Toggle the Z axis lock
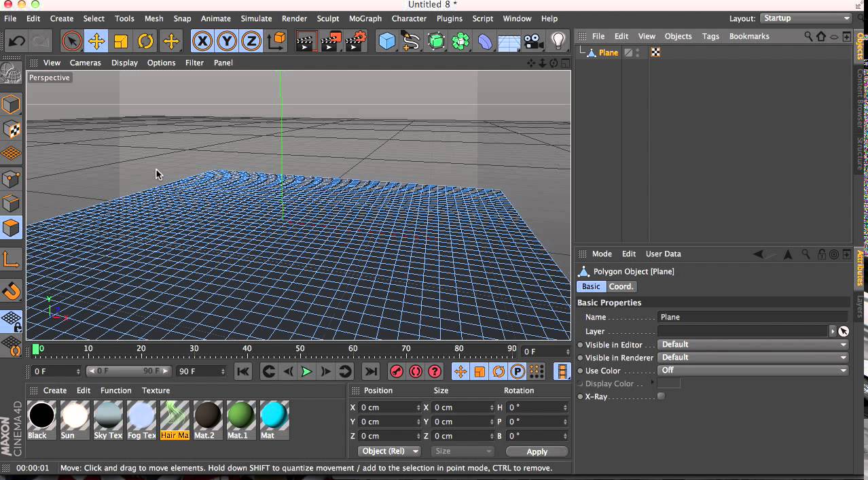The height and width of the screenshot is (480, 868). pyautogui.click(x=251, y=41)
